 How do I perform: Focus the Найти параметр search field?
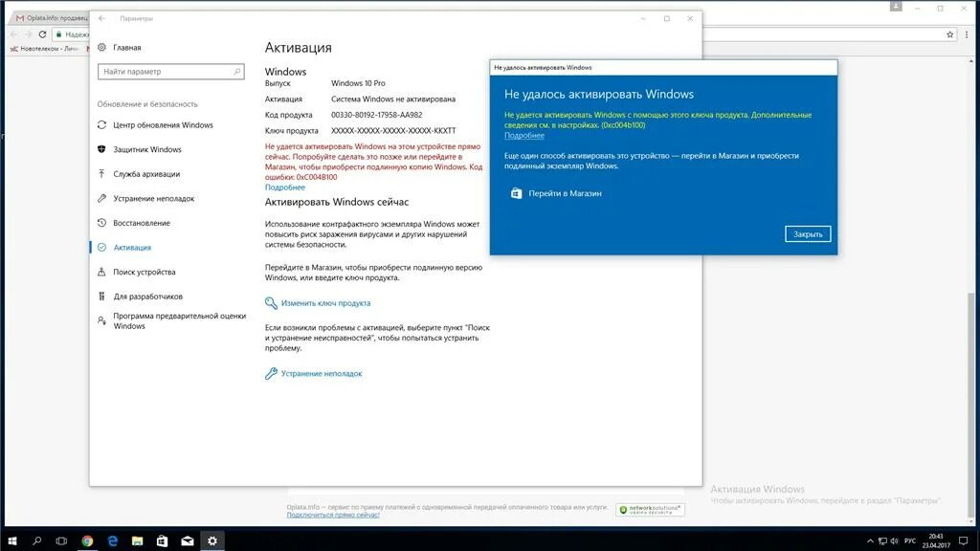pyautogui.click(x=170, y=72)
